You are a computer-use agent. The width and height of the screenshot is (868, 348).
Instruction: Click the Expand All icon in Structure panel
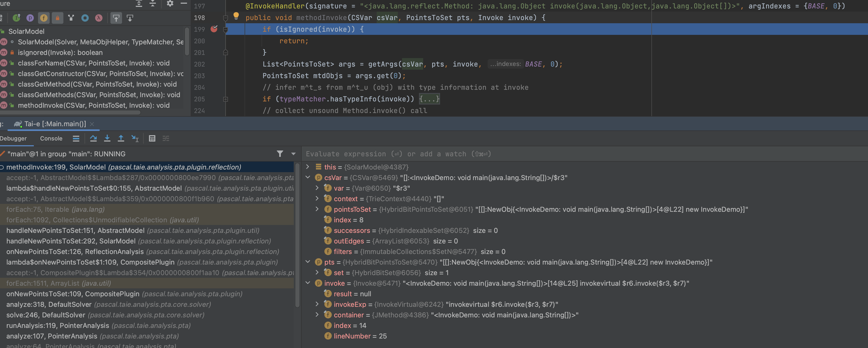139,4
